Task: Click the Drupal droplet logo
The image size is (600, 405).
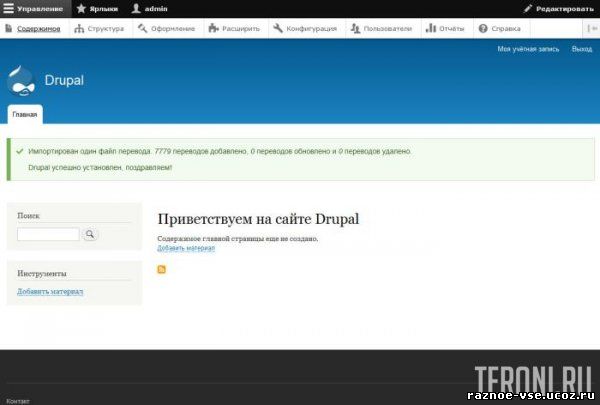Action: (x=21, y=81)
